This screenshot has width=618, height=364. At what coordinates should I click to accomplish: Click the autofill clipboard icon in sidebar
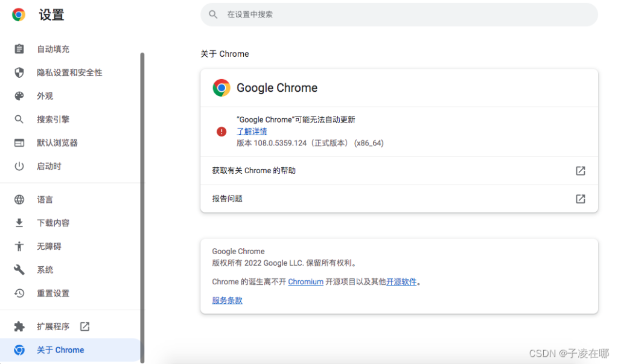19,49
